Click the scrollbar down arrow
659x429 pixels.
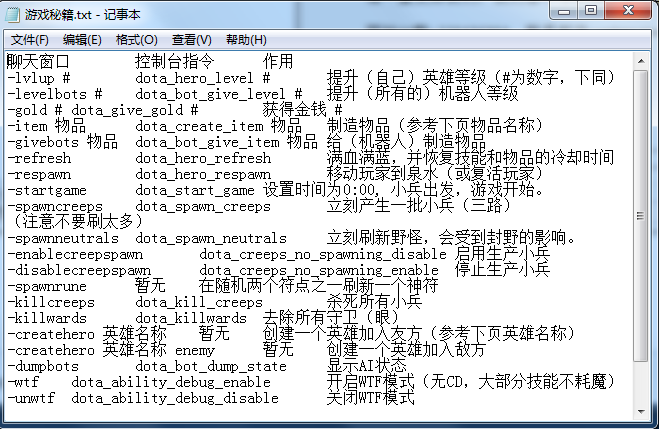[x=641, y=411]
